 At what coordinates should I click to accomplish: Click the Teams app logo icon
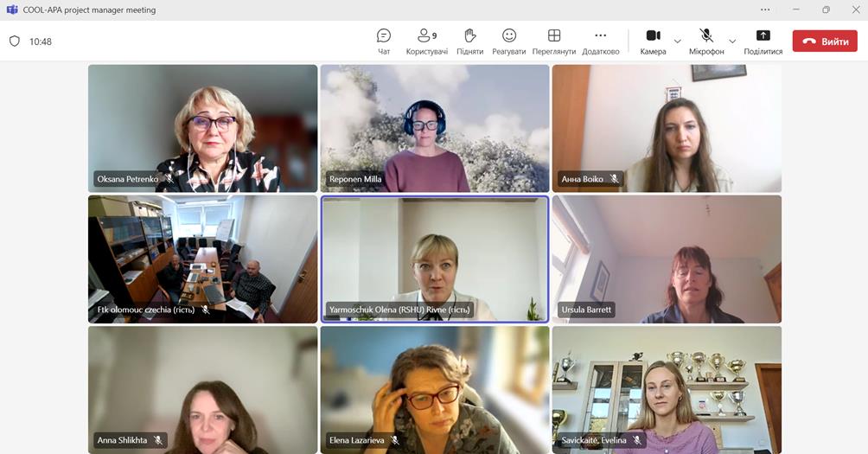12,10
